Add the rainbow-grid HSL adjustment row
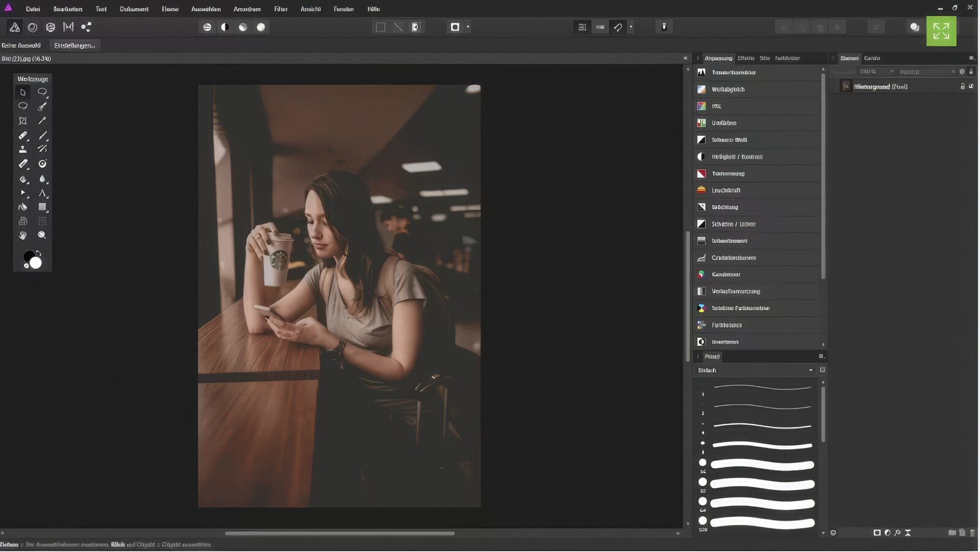The height and width of the screenshot is (552, 980). [756, 106]
